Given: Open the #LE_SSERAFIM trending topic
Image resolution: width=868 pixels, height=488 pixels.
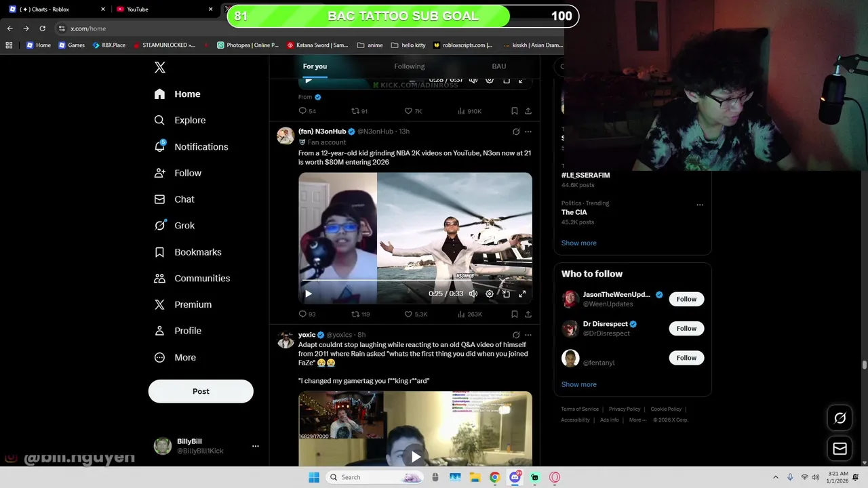Looking at the screenshot, I should (x=585, y=175).
